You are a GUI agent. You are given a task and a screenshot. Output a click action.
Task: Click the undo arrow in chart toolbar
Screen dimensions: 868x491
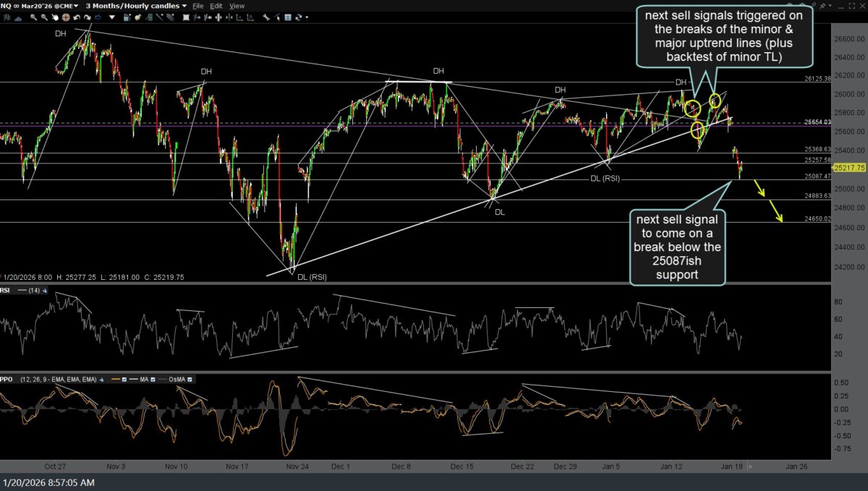tap(77, 17)
